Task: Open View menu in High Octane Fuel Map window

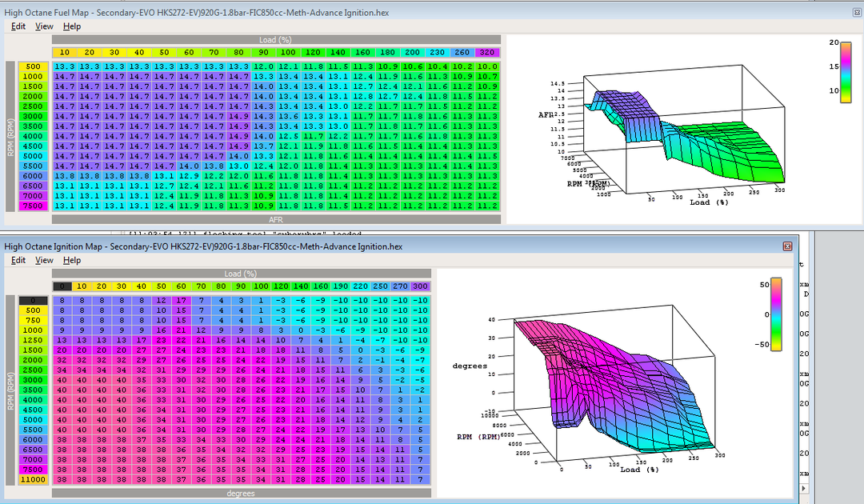Action: (44, 26)
